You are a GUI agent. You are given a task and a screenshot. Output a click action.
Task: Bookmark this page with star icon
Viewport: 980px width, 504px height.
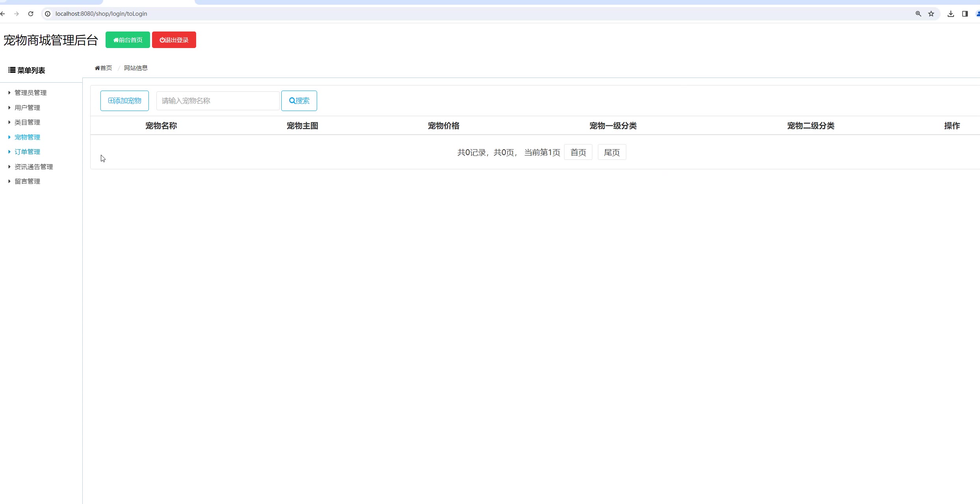pos(931,14)
